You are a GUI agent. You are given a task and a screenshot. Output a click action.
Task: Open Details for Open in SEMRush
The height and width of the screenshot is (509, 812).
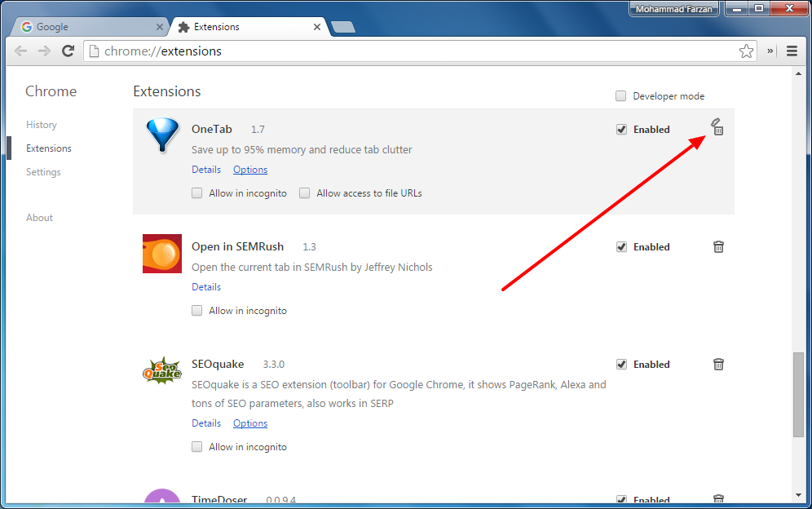[206, 286]
